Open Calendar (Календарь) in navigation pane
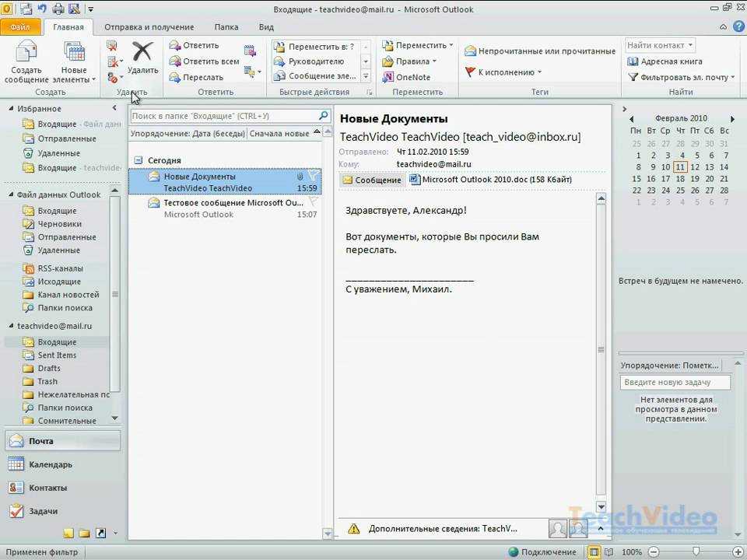Viewport: 747px width, 560px height. tap(51, 464)
